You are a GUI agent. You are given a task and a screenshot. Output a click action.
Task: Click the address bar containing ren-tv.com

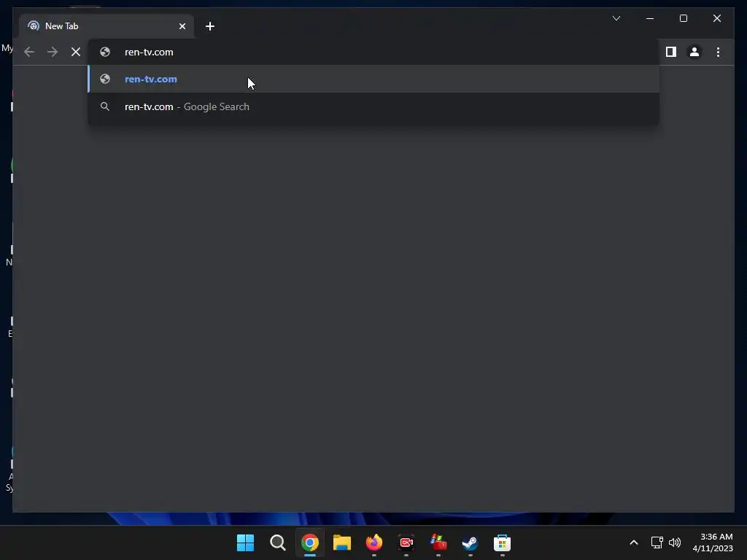click(373, 52)
